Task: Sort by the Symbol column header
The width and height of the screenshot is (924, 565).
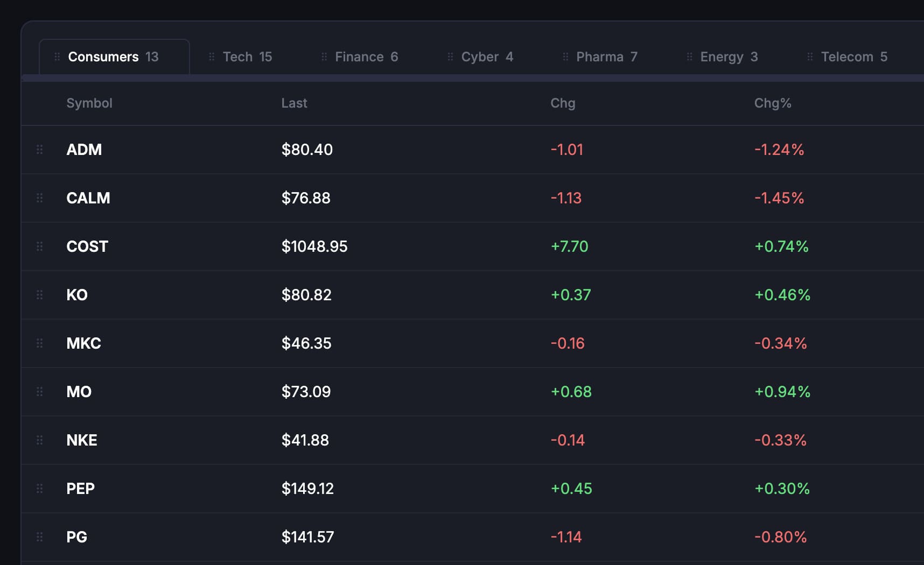Action: (x=89, y=103)
